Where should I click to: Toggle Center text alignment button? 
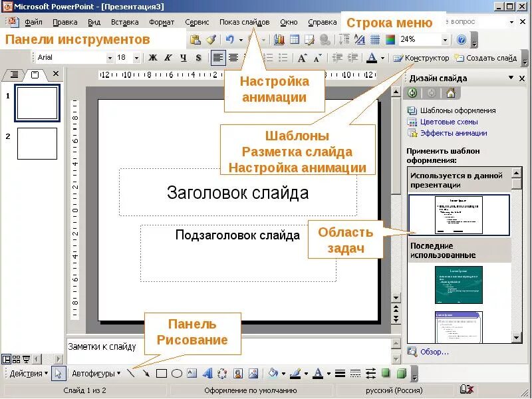pos(233,58)
